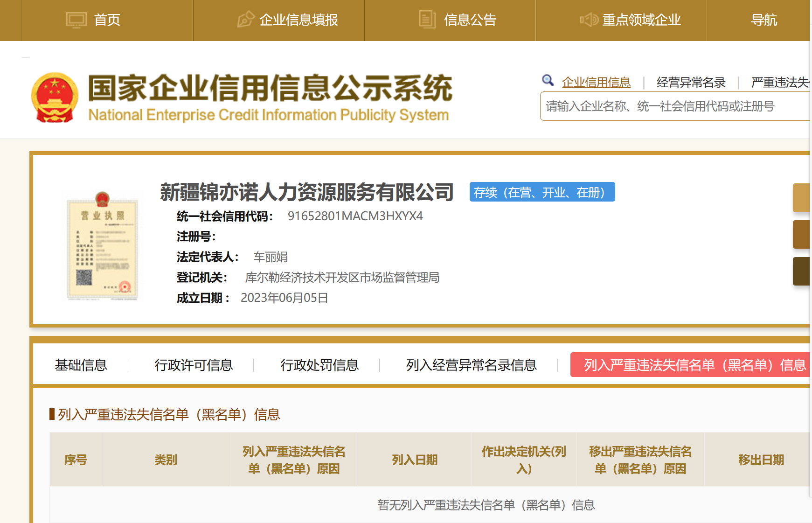This screenshot has width=812, height=523.
Task: Switch to the 列入经营异常名录信息 tab
Action: click(471, 365)
